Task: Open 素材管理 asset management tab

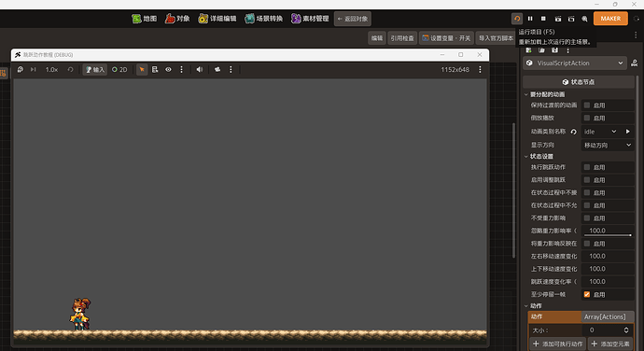Action: [x=310, y=19]
